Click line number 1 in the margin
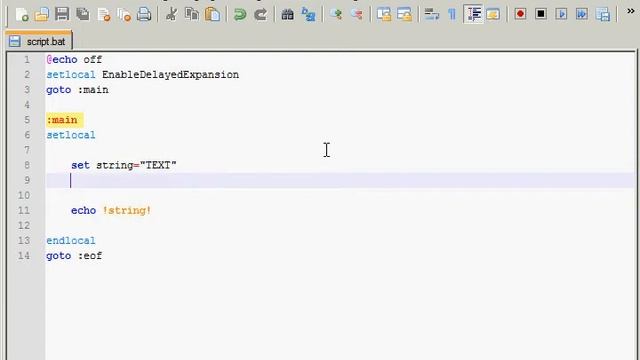The width and height of the screenshot is (640, 360). [x=27, y=60]
